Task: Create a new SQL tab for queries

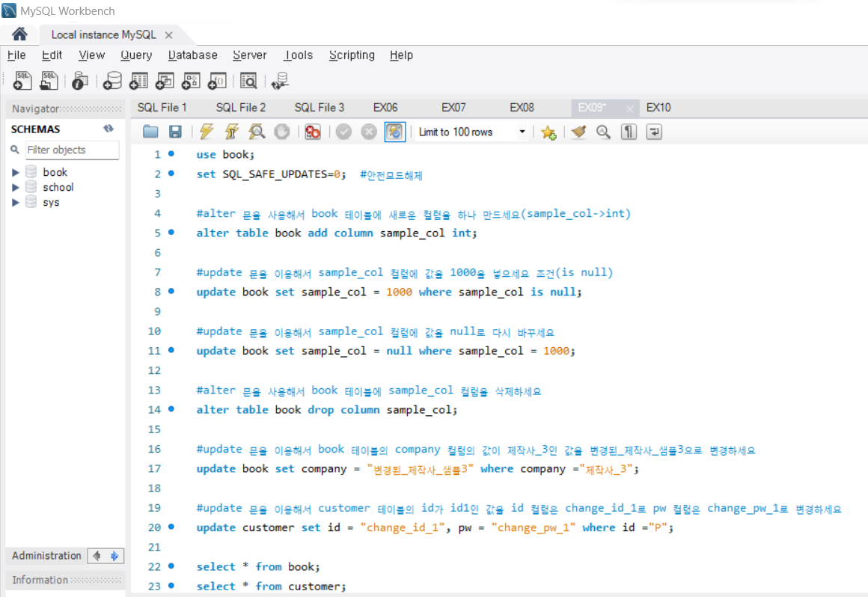Action: tap(22, 81)
